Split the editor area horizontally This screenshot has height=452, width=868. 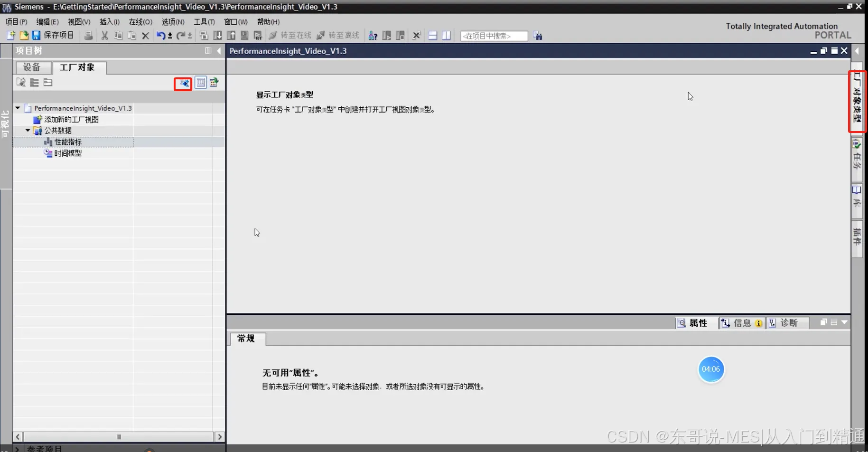[433, 36]
